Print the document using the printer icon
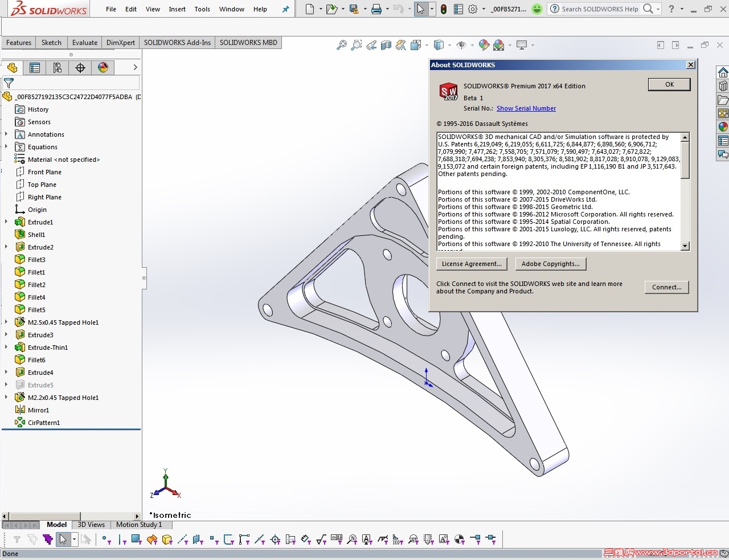This screenshot has width=729, height=560. 376,9
